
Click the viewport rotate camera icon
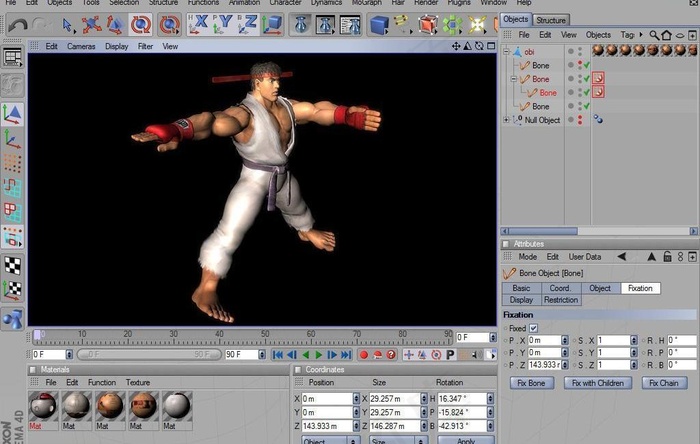point(479,46)
